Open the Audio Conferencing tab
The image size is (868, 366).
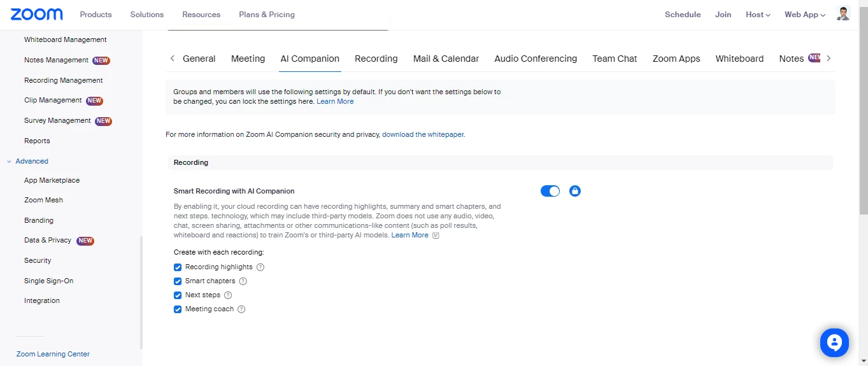tap(536, 59)
